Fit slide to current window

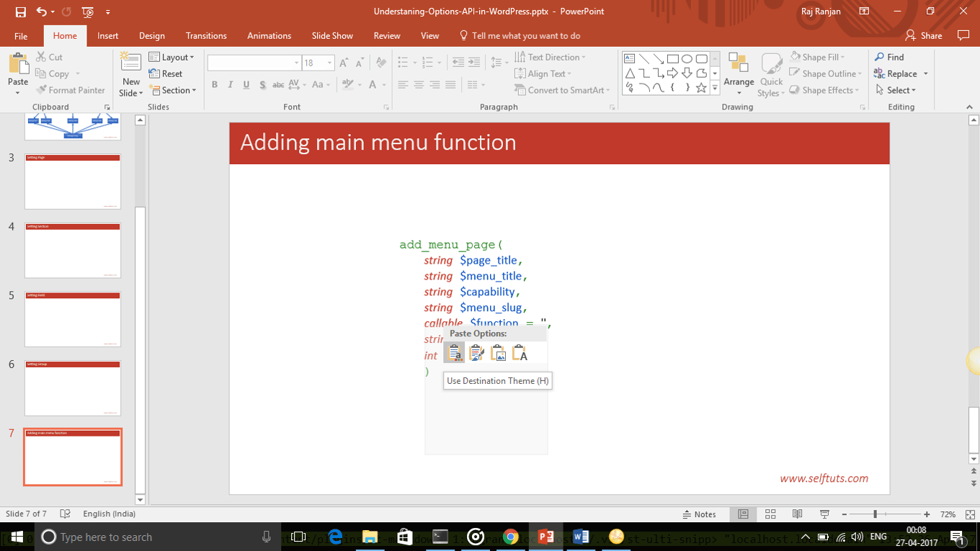point(970,514)
